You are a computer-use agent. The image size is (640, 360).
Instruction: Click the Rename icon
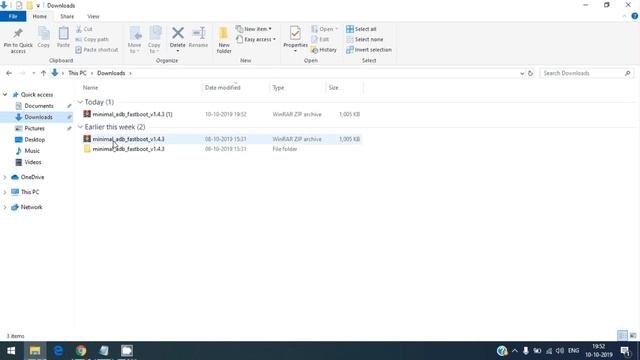(x=199, y=33)
